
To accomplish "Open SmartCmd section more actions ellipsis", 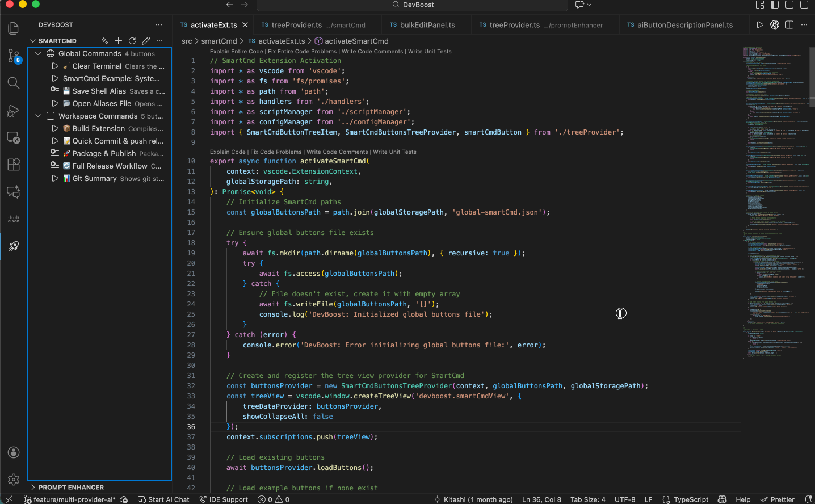I will tap(159, 41).
